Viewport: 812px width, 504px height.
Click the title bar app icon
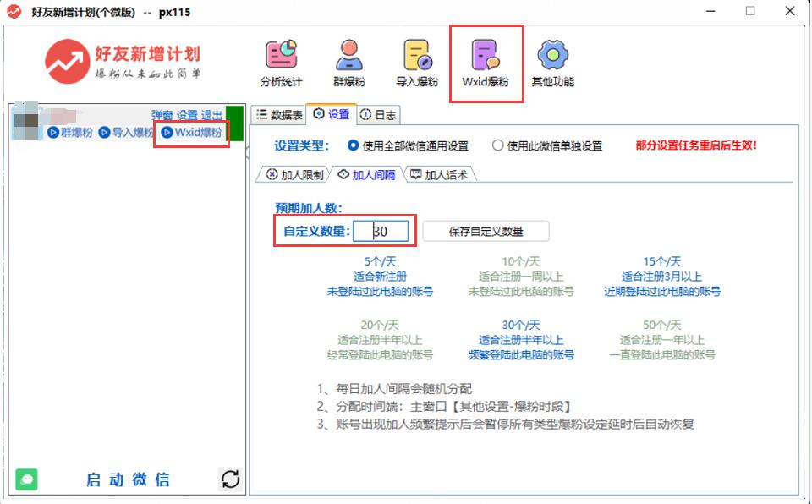(14, 11)
